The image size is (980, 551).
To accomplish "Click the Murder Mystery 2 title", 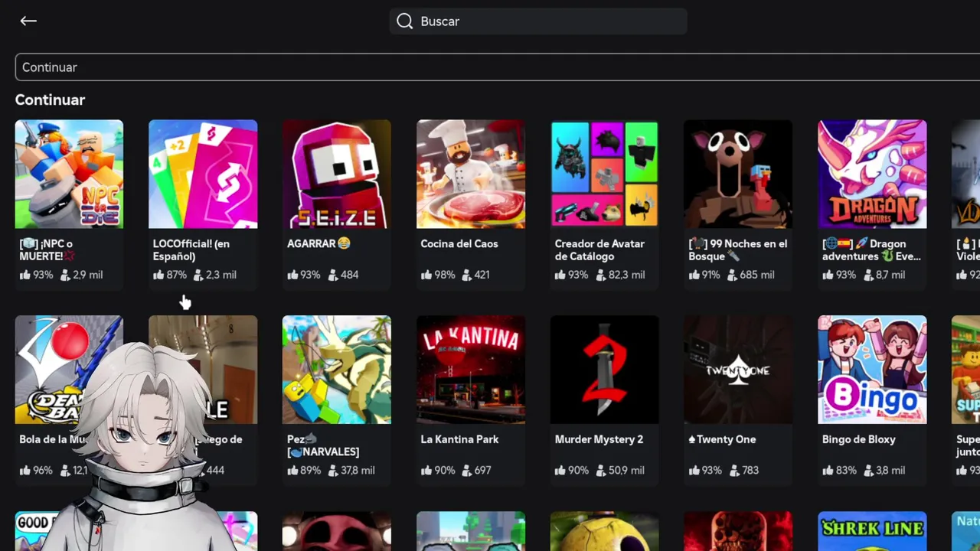I will point(599,439).
